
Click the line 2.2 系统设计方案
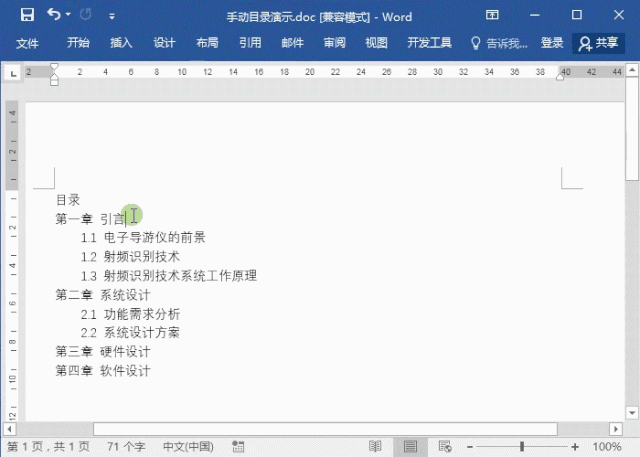pos(130,333)
